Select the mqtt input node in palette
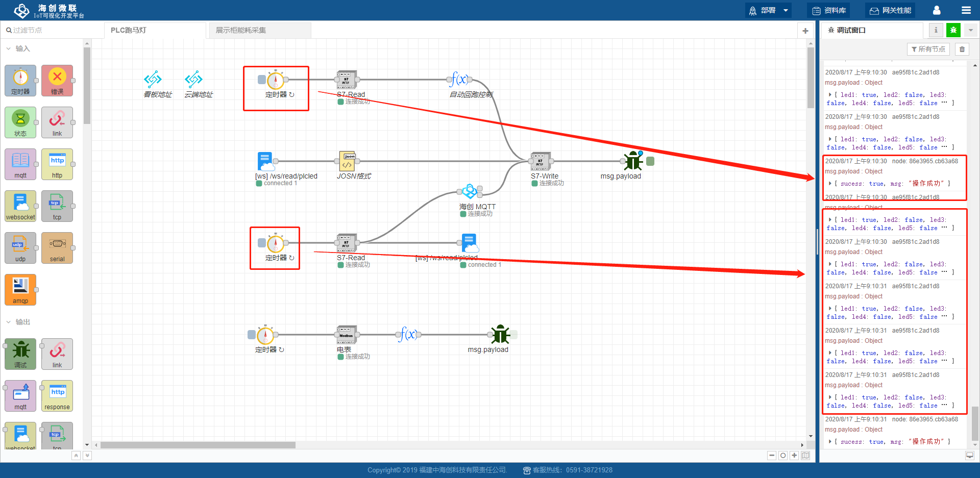Image resolution: width=980 pixels, height=478 pixels. (20, 164)
